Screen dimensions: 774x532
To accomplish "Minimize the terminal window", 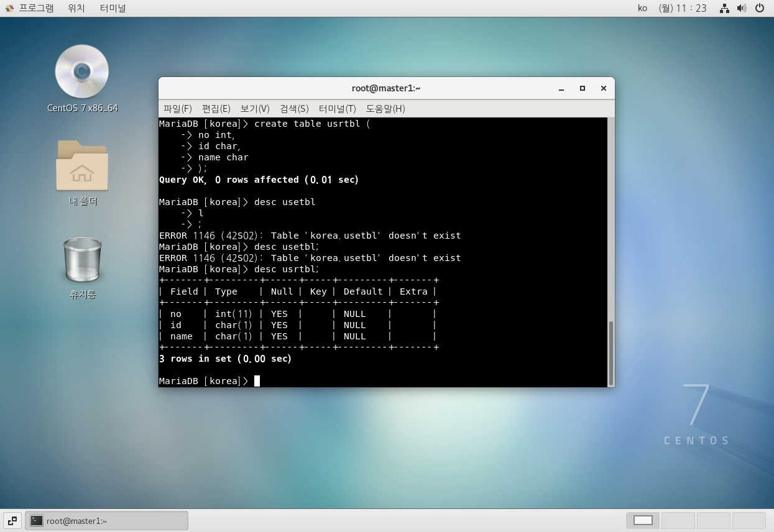I will point(561,88).
